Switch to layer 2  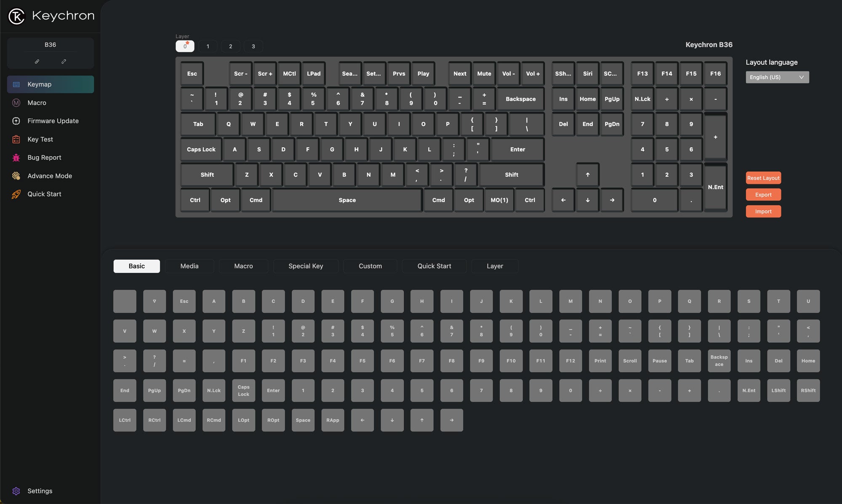tap(230, 46)
